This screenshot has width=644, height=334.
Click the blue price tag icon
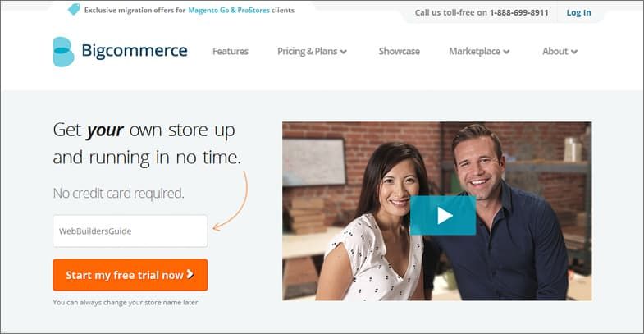tap(74, 10)
